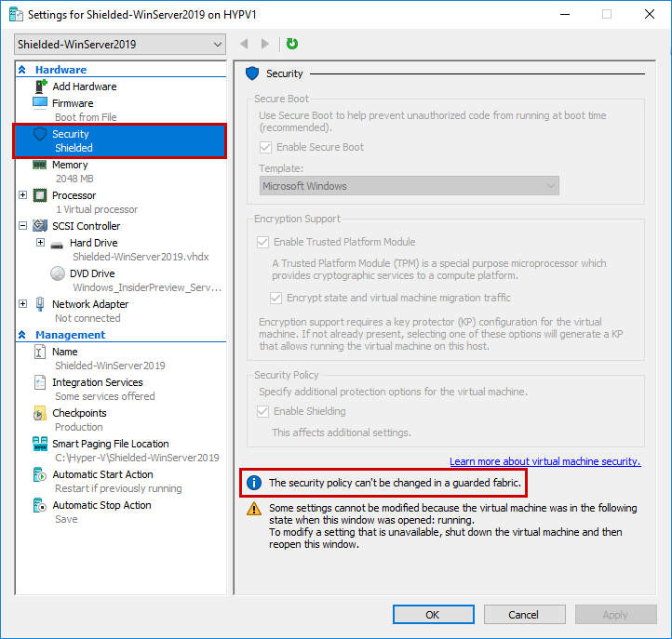672x639 pixels.
Task: Click the Automatic Stop Action icon
Action: pyautogui.click(x=39, y=505)
